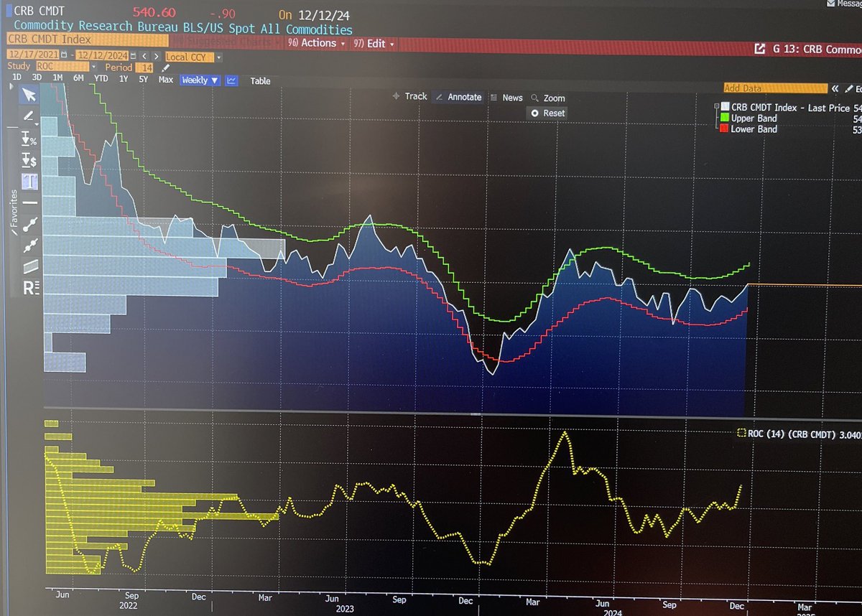The image size is (862, 616).
Task: Click the start date field 12/17/2021
Action: [33, 55]
